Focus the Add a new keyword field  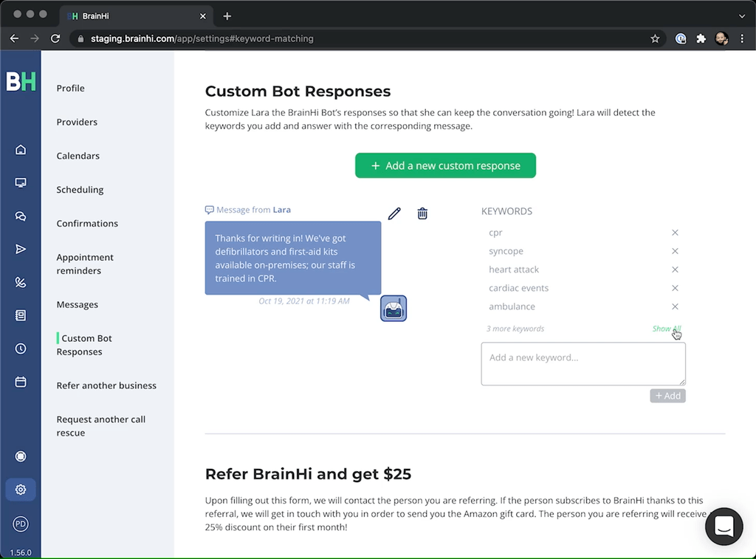tap(583, 363)
